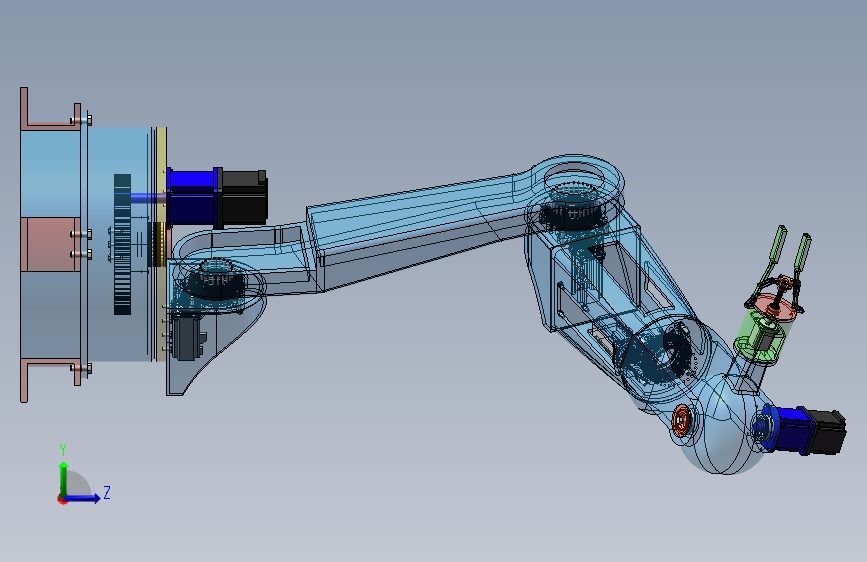Image resolution: width=867 pixels, height=562 pixels.
Task: Select the red bearing cap on the wrist
Action: coord(681,420)
